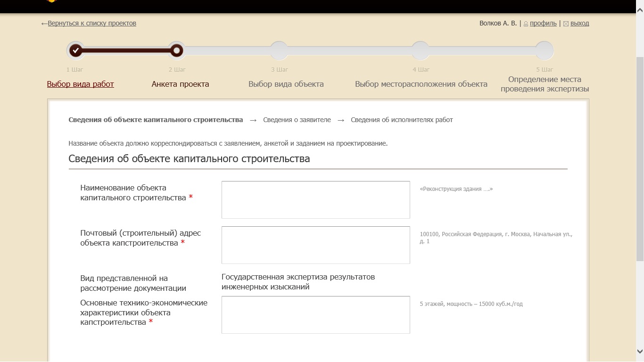Focus the 'Наименование объекта капитального строительства' field
Viewport: 644px width, 362px height.
pyautogui.click(x=316, y=200)
